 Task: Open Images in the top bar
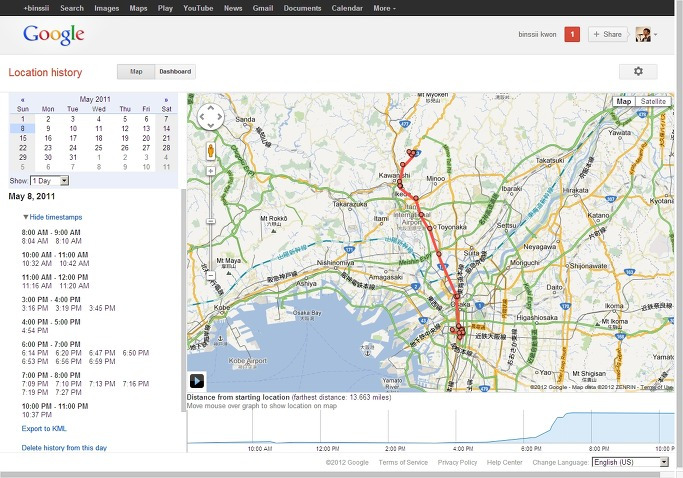(107, 8)
